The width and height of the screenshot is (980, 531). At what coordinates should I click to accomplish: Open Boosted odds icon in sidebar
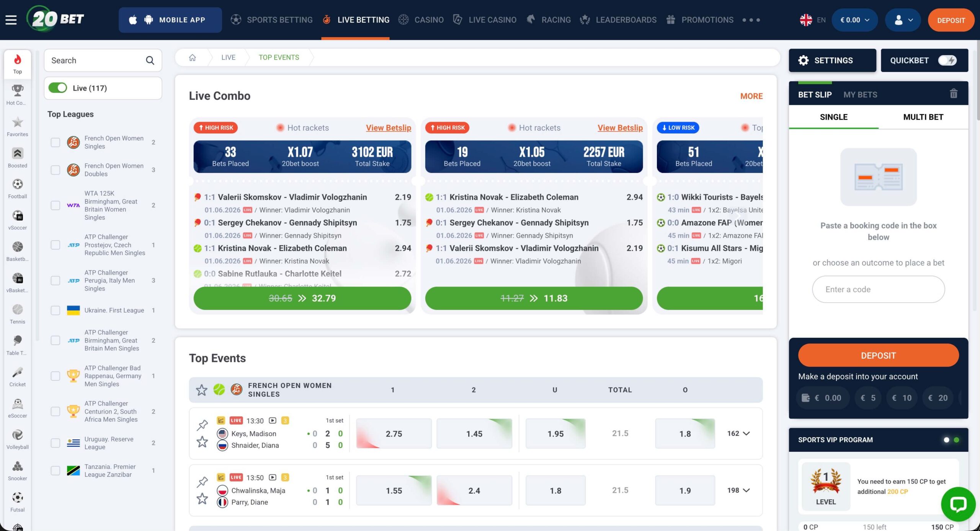18,158
